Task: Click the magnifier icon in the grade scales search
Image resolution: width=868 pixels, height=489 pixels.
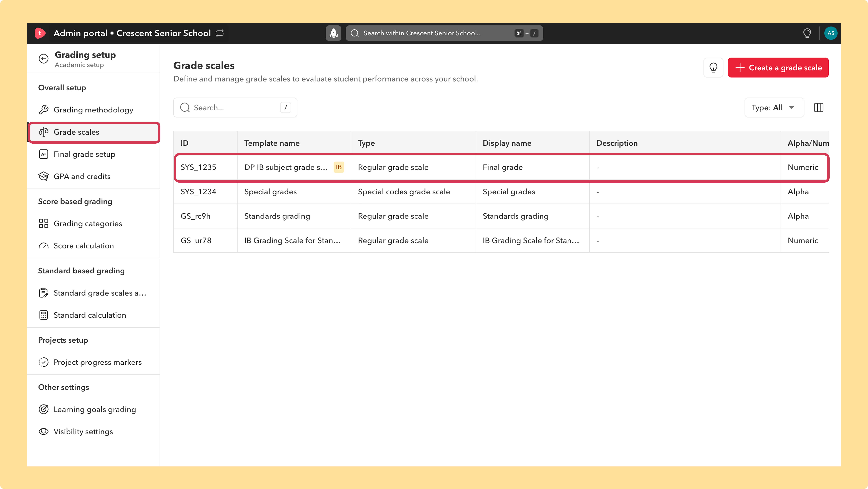Action: [185, 108]
